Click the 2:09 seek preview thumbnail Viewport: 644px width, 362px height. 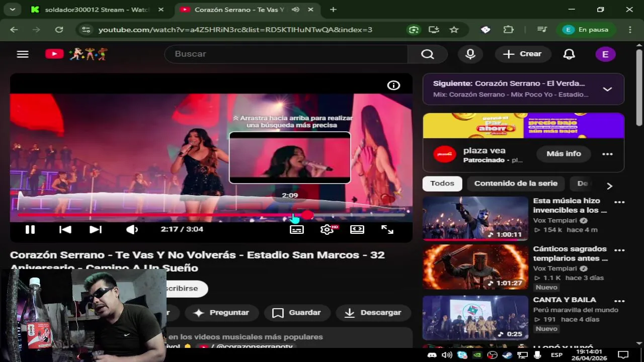tap(290, 158)
